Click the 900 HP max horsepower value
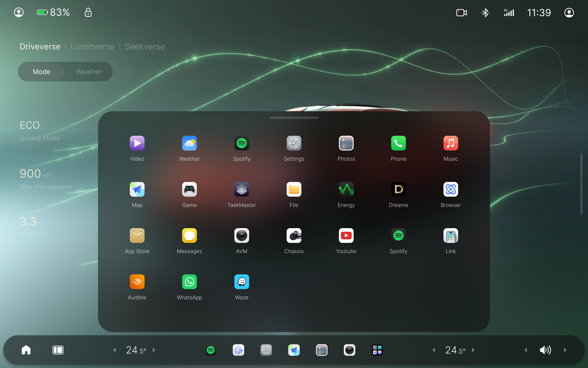The width and height of the screenshot is (588, 368). [x=35, y=174]
